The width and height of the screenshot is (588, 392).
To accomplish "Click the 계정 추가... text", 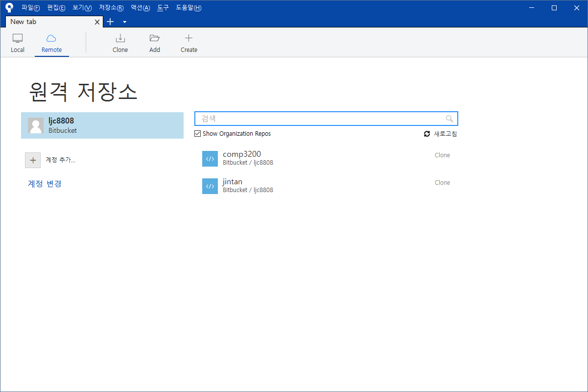I will tap(60, 160).
